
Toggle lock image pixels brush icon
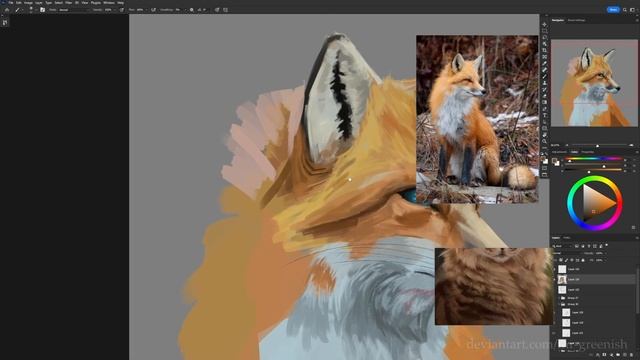(566, 260)
